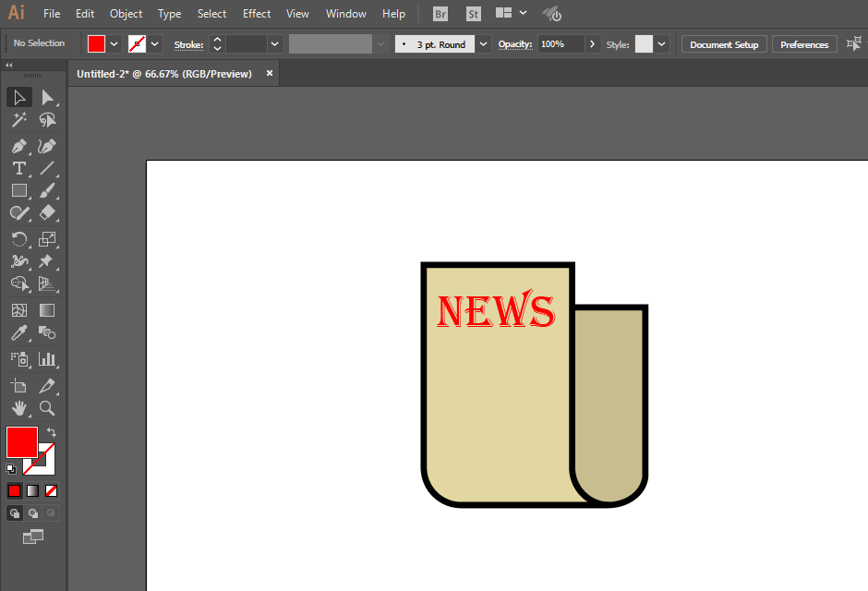Screen dimensions: 868x591
Task: Open the Object menu
Action: click(x=126, y=13)
